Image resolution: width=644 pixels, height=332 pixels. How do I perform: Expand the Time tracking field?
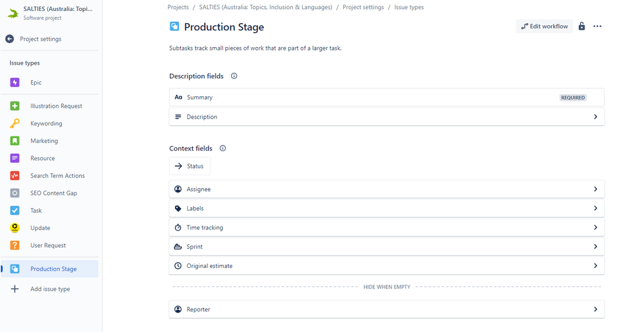click(x=595, y=227)
